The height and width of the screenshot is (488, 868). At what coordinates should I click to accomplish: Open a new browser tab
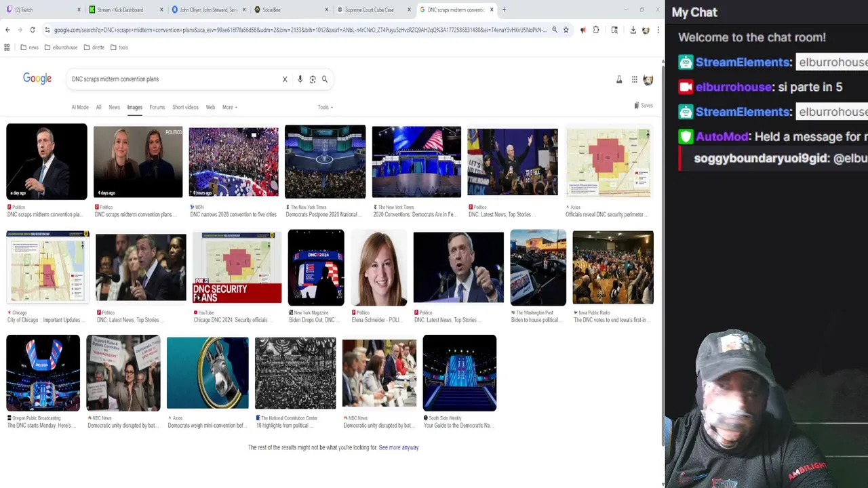click(x=504, y=9)
